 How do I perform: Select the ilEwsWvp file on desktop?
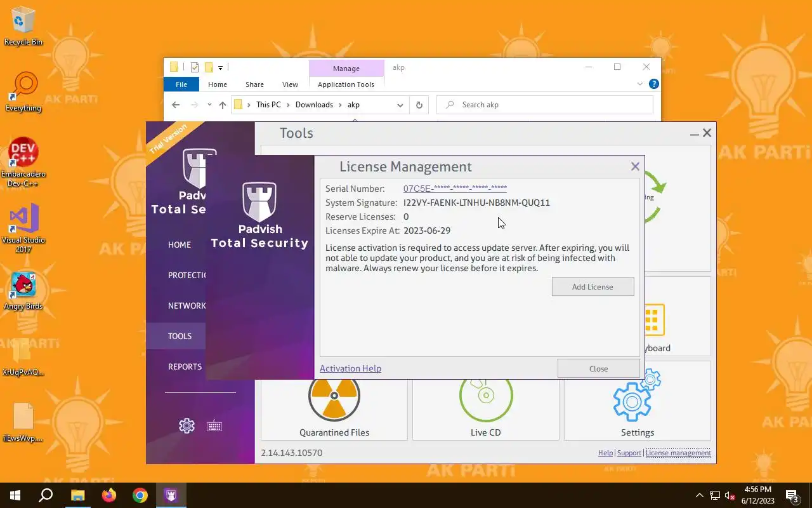pos(23,423)
